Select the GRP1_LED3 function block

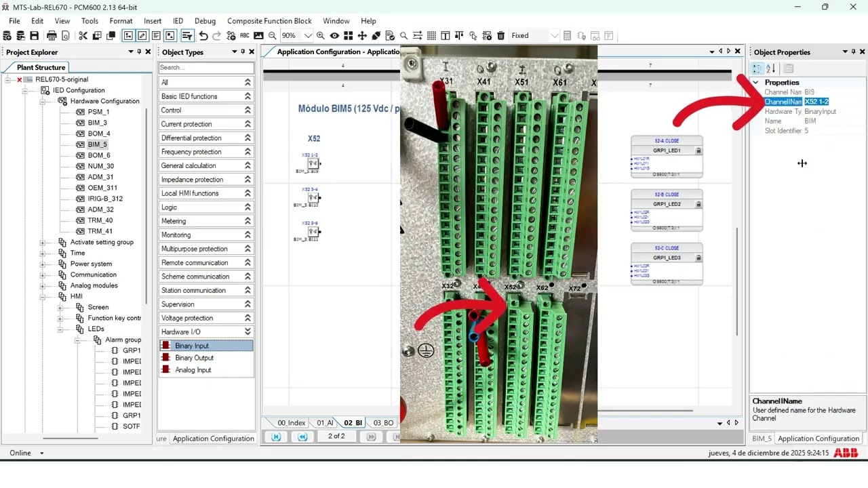pos(667,264)
